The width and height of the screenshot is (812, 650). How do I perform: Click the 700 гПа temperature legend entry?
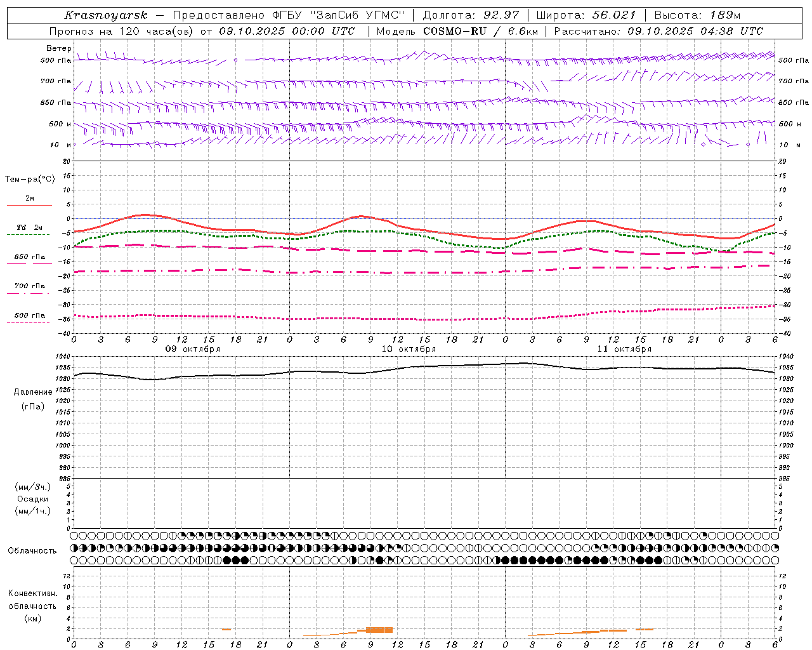pyautogui.click(x=30, y=286)
